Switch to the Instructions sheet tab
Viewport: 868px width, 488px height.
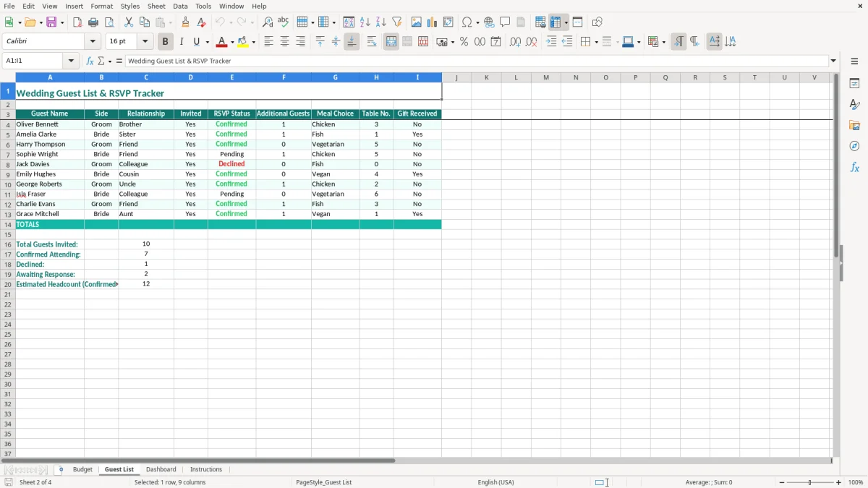point(206,469)
